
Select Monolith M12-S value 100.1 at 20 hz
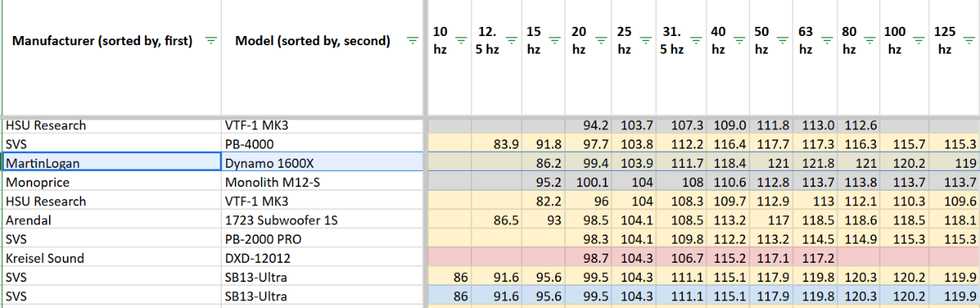[x=589, y=182]
